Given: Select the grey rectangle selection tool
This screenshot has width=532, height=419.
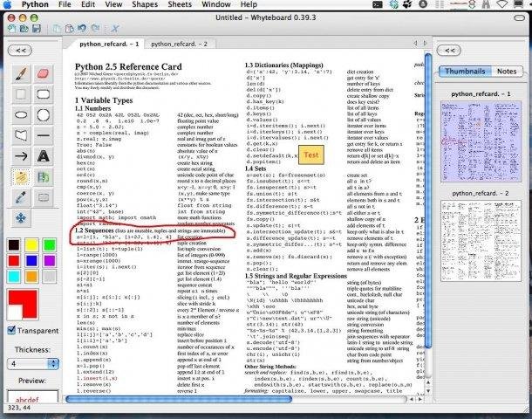Looking at the screenshot, I should [x=43, y=197].
